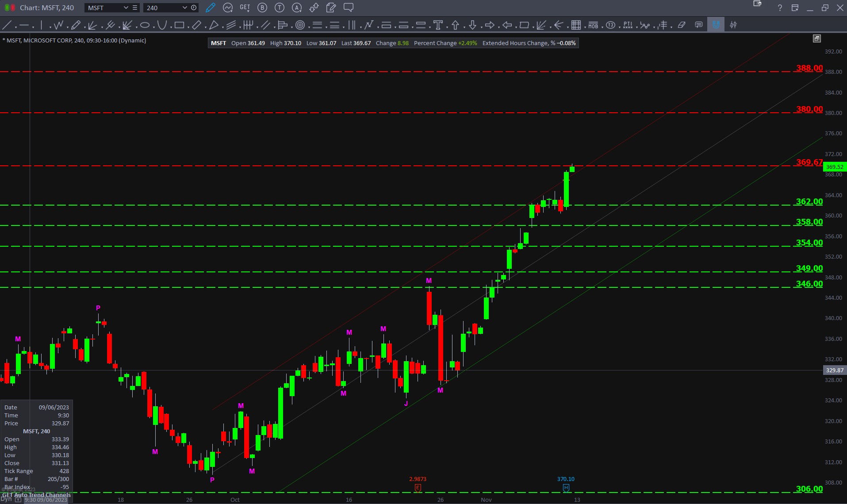Click the eraser tool in toolbar
The image size is (847, 504).
tap(682, 25)
